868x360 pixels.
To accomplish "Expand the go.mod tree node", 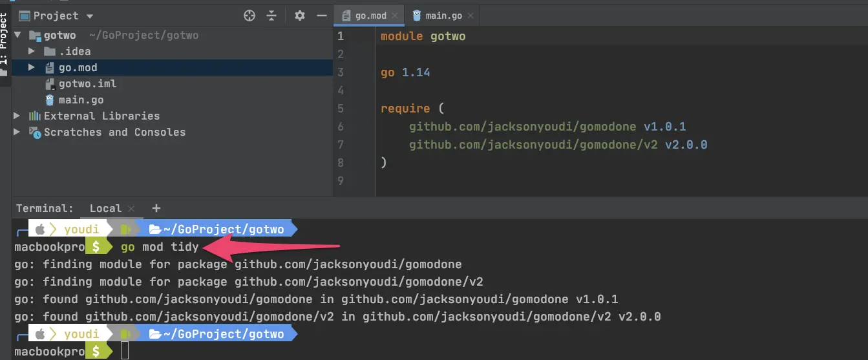I will (x=32, y=67).
